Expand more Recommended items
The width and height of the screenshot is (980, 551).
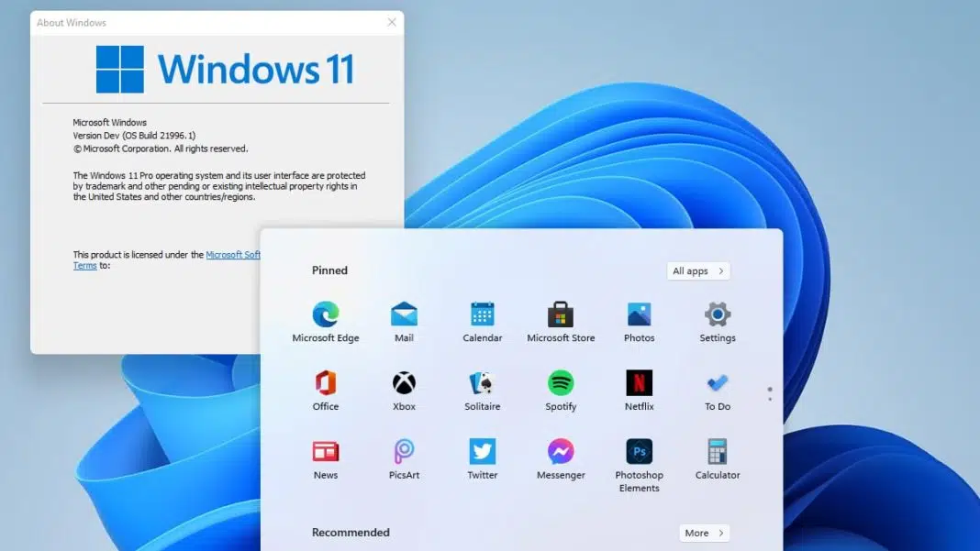[704, 532]
